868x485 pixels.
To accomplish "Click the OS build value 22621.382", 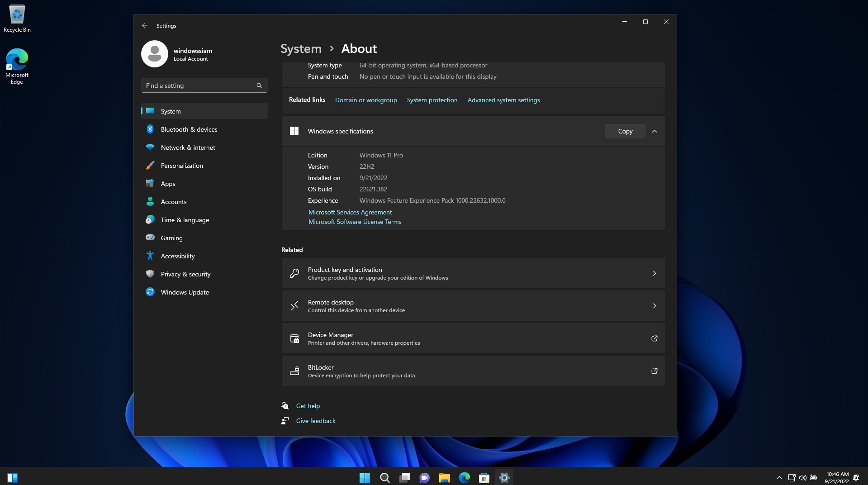I will 373,189.
